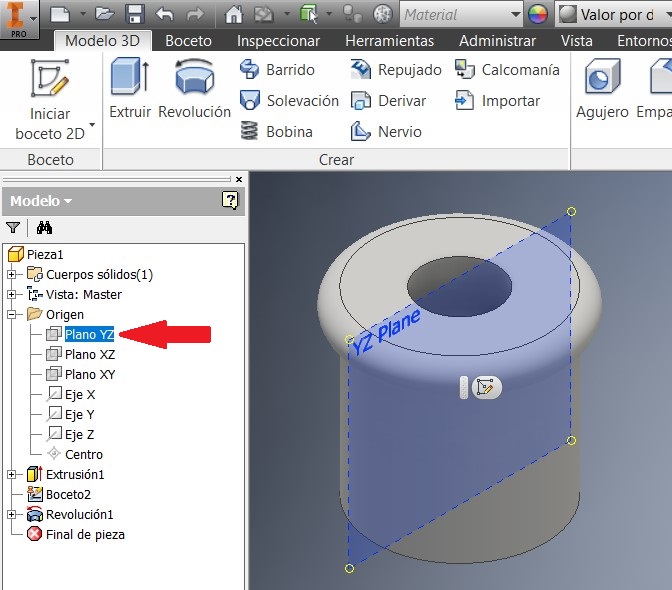This screenshot has height=590, width=672.
Task: Click the browser filter funnel icon
Action: [x=13, y=228]
